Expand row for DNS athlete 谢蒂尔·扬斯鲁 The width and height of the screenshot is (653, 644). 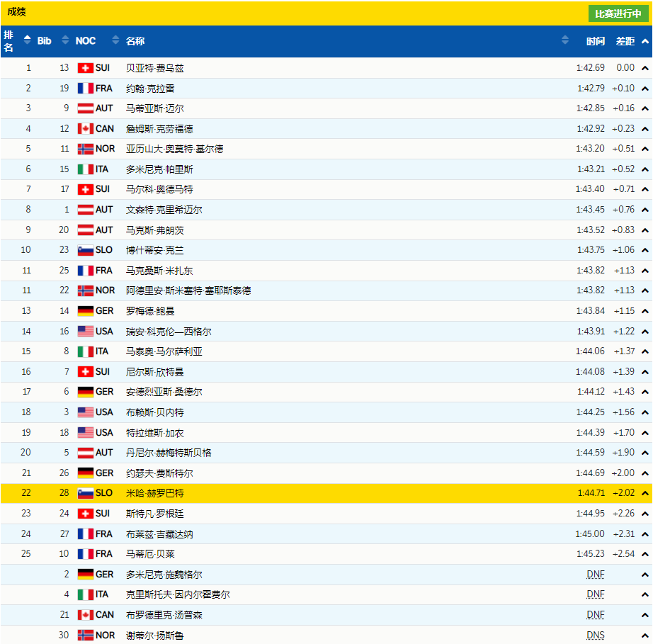(x=645, y=635)
